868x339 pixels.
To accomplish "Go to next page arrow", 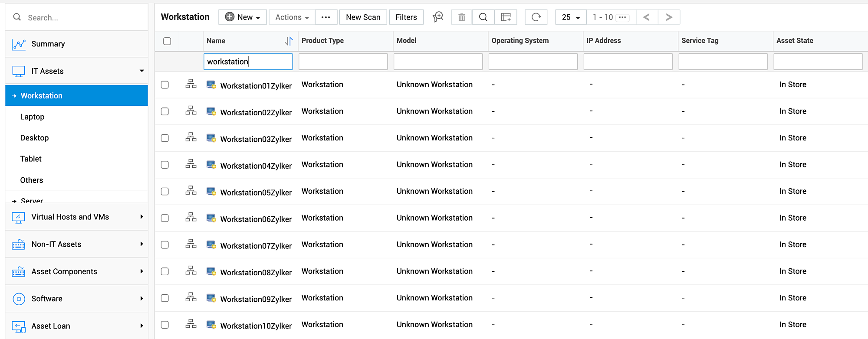I will (x=669, y=17).
